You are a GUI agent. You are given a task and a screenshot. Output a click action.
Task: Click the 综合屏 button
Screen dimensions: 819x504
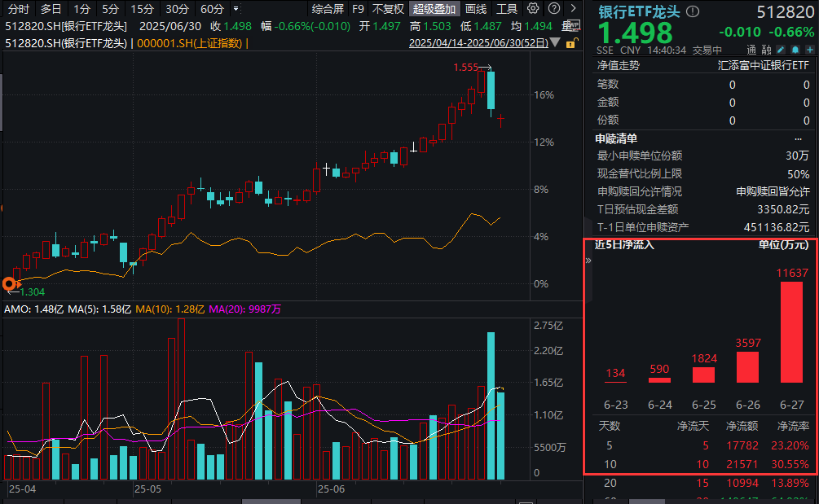pos(329,9)
